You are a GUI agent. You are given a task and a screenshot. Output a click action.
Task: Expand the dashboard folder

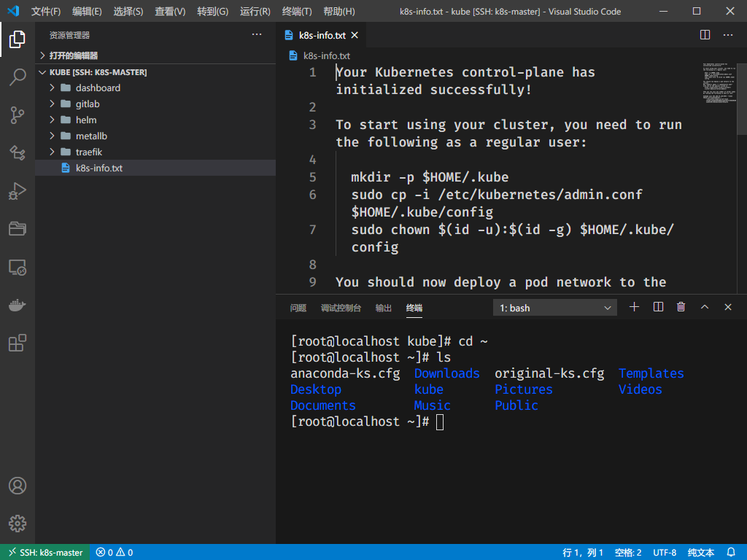pyautogui.click(x=155, y=87)
